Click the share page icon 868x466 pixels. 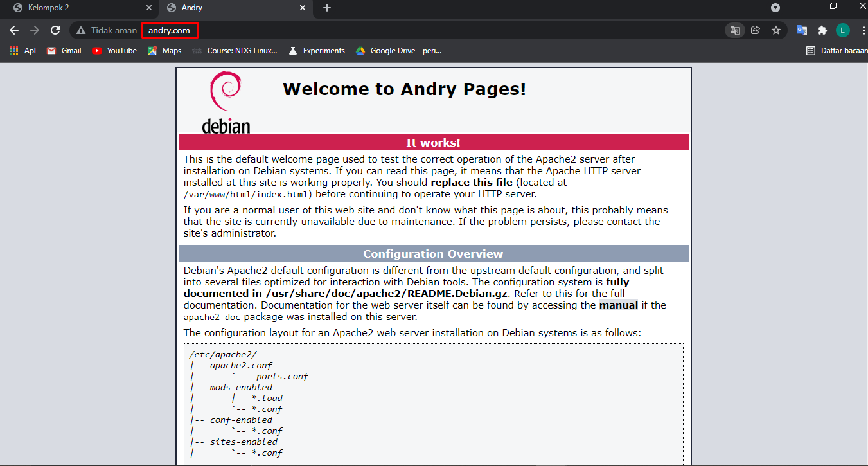click(x=755, y=30)
